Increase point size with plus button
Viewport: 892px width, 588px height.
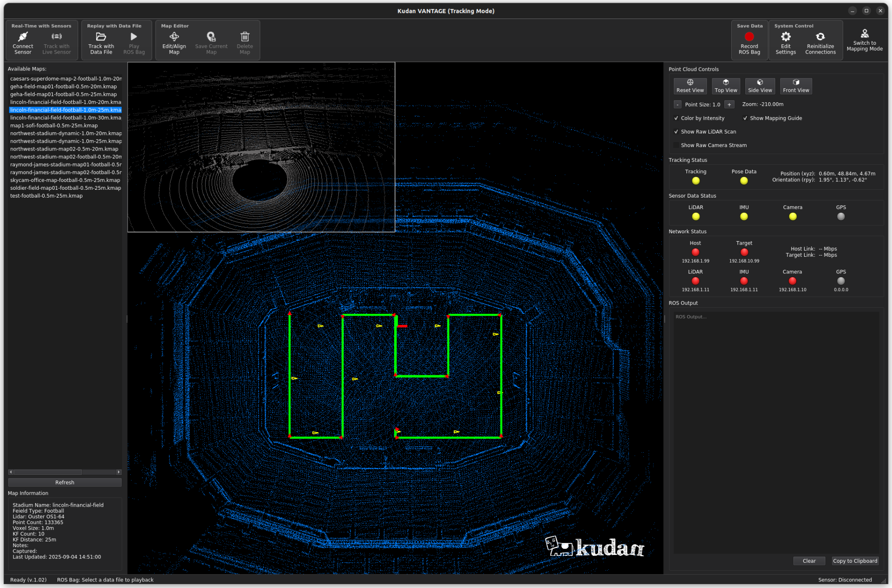[729, 104]
